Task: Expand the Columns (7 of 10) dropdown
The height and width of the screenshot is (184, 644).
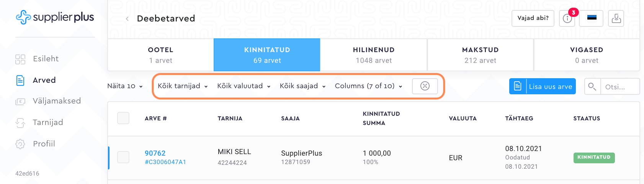Action: point(368,86)
